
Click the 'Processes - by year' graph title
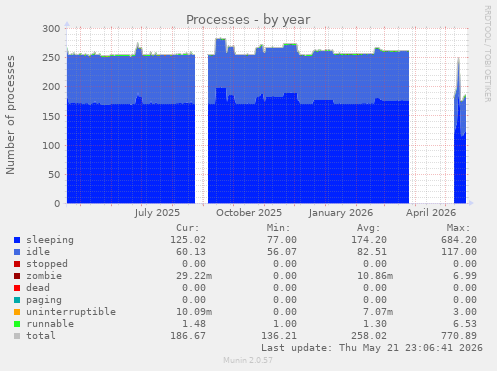pos(248,20)
